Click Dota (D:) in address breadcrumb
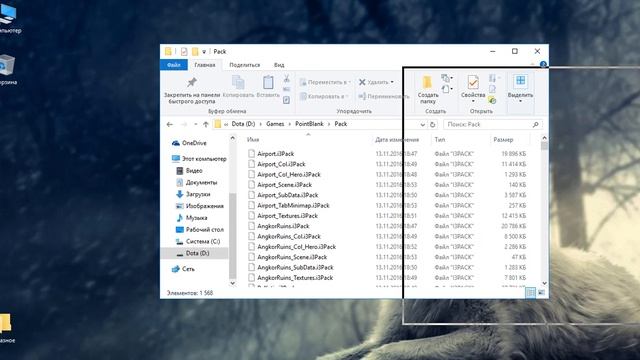 point(243,124)
